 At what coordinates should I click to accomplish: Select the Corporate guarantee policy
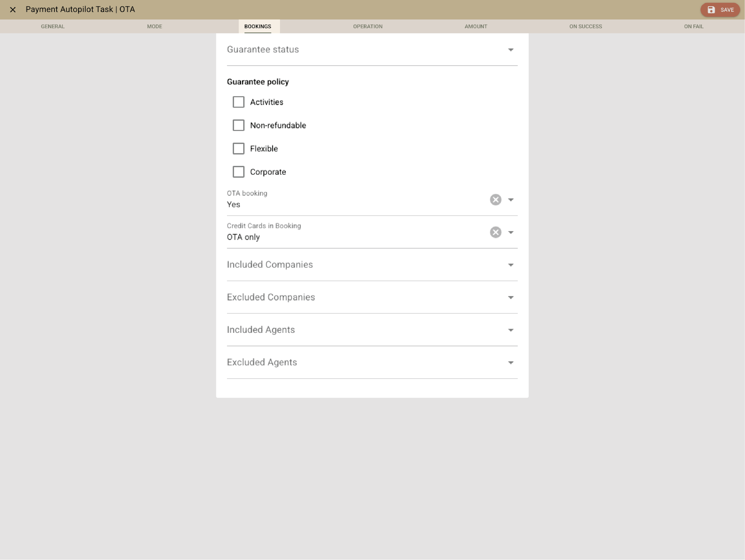click(239, 172)
